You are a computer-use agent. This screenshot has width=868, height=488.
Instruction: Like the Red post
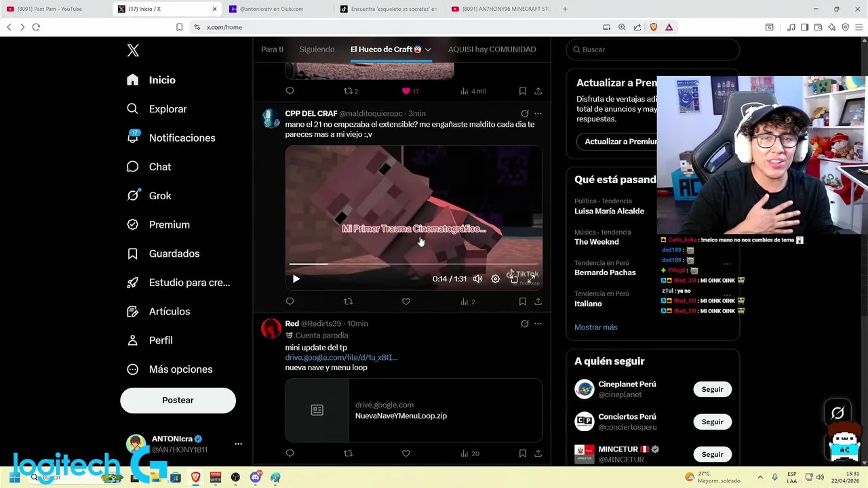[x=406, y=453]
